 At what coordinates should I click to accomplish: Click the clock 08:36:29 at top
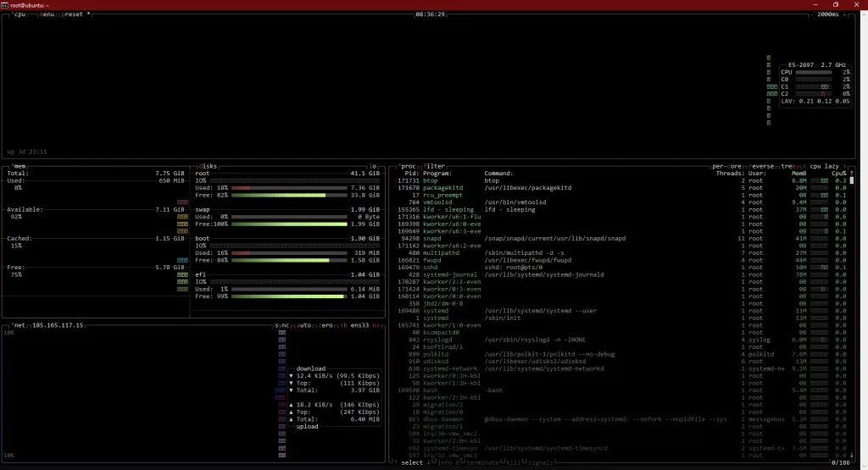coord(430,14)
